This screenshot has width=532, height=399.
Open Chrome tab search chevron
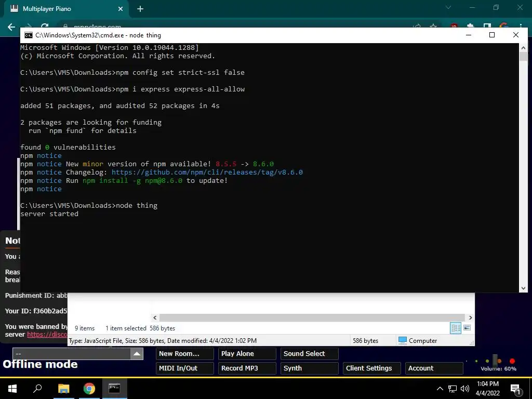click(448, 7)
